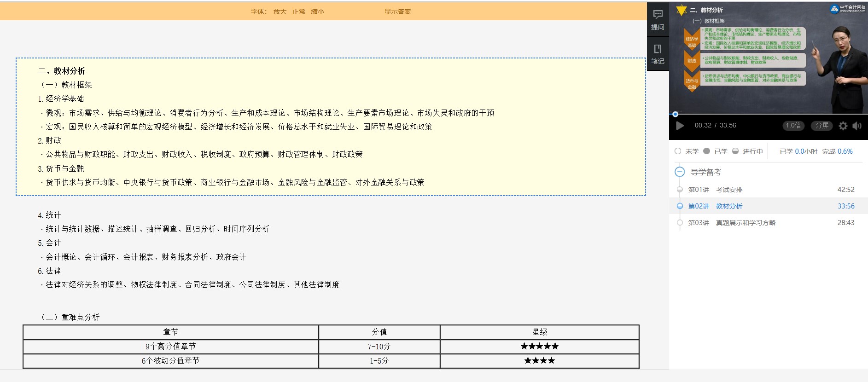This screenshot has height=382, width=868.
Task: Collapse the 导学备考 chapter section
Action: [680, 172]
